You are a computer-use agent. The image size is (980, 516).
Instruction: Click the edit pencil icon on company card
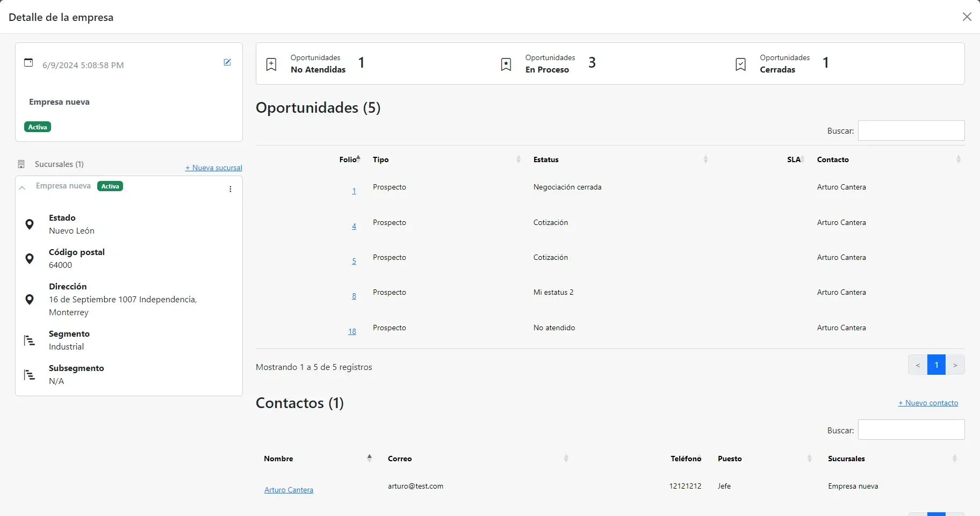tap(227, 62)
